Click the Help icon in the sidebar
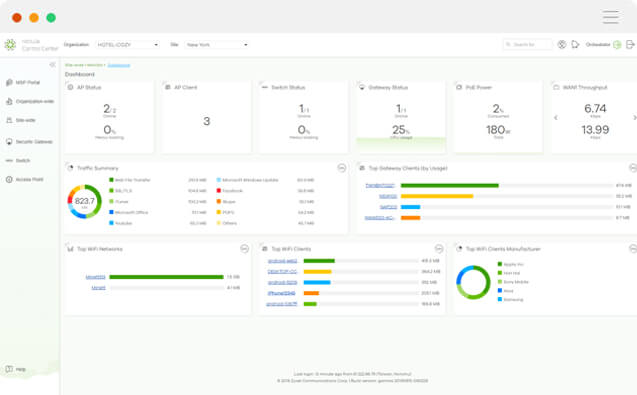637x395 pixels. coord(9,369)
